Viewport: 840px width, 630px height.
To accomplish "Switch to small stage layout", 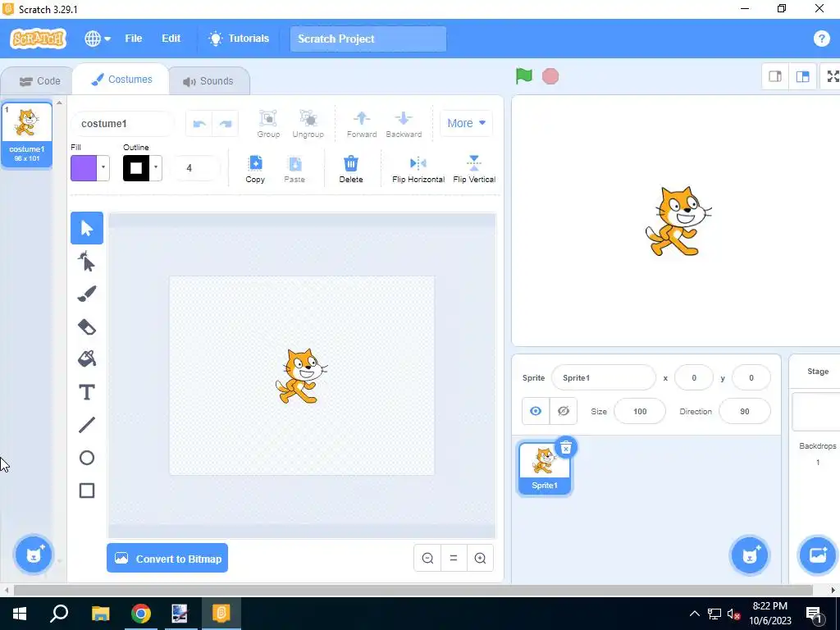I will [x=775, y=76].
